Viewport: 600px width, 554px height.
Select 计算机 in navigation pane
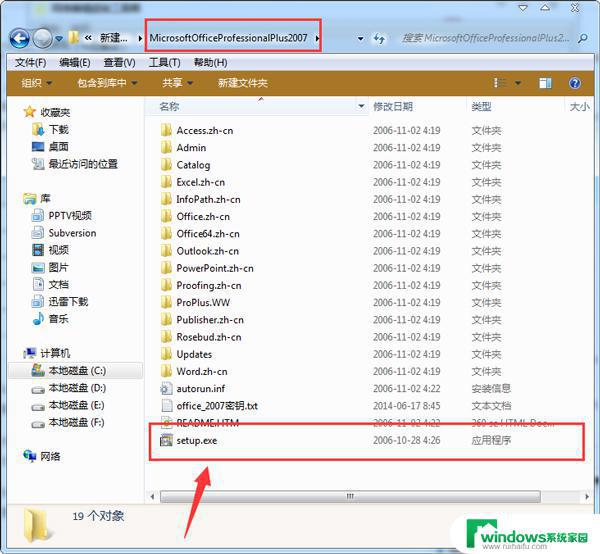point(55,353)
